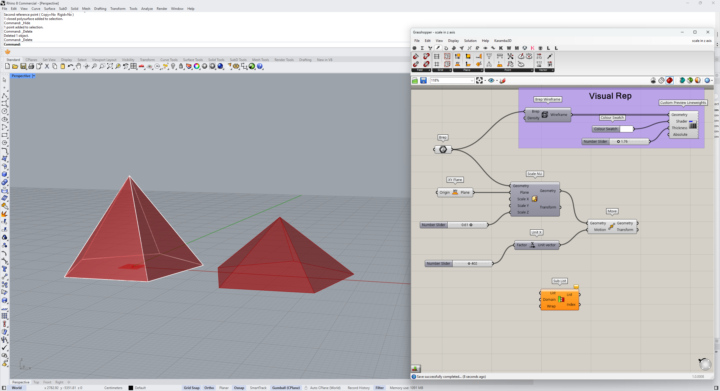Click the Brep parameter node on canvas
Image resolution: width=720 pixels, height=391 pixels.
point(443,149)
